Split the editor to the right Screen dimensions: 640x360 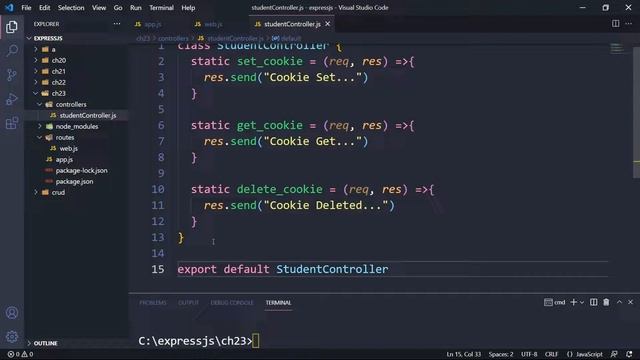tap(616, 24)
